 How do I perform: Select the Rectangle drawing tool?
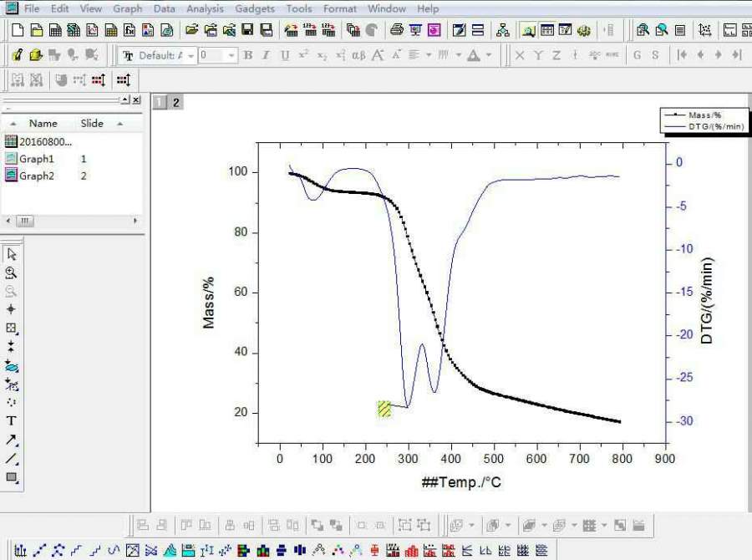11,477
